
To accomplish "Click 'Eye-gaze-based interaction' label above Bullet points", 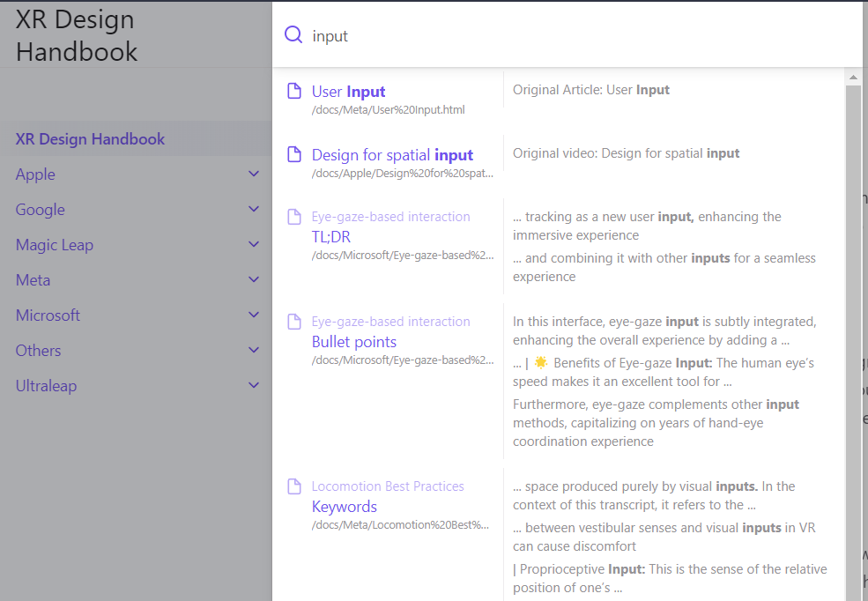I will pyautogui.click(x=390, y=322).
